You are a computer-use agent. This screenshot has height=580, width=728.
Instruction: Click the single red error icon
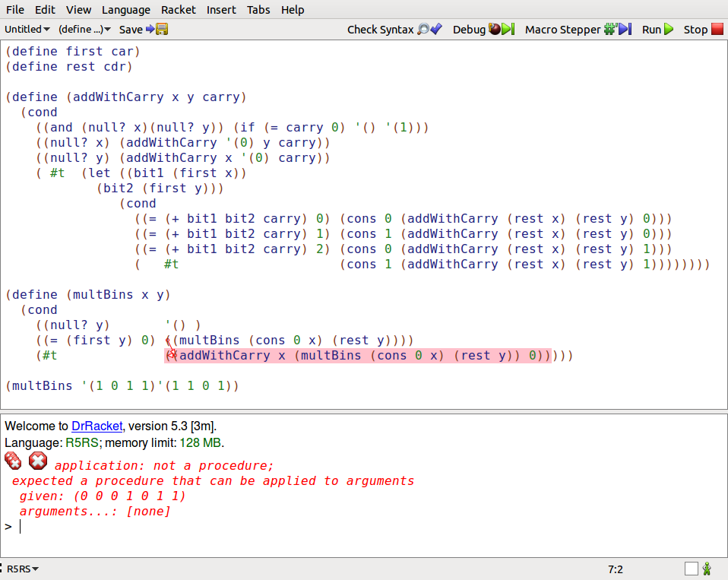click(38, 461)
